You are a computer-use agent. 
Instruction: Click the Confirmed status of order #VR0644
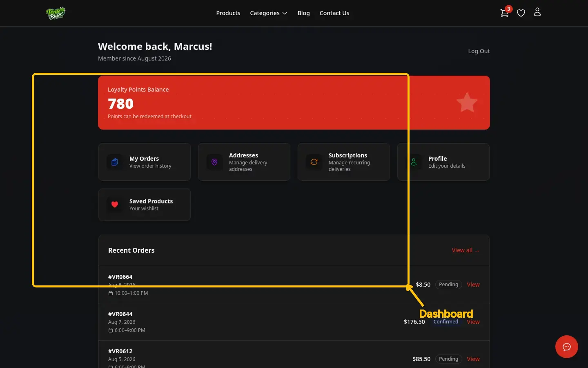coord(446,322)
